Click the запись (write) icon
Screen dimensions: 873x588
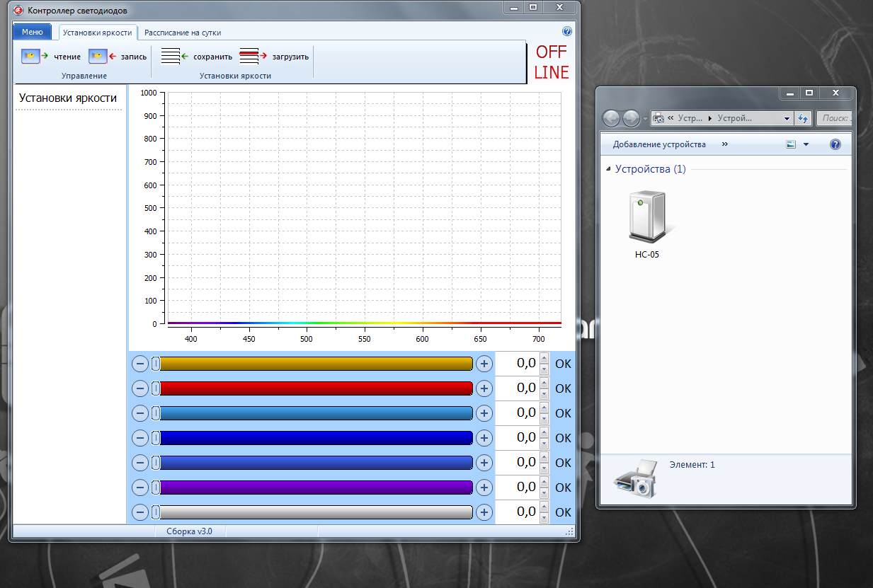102,56
